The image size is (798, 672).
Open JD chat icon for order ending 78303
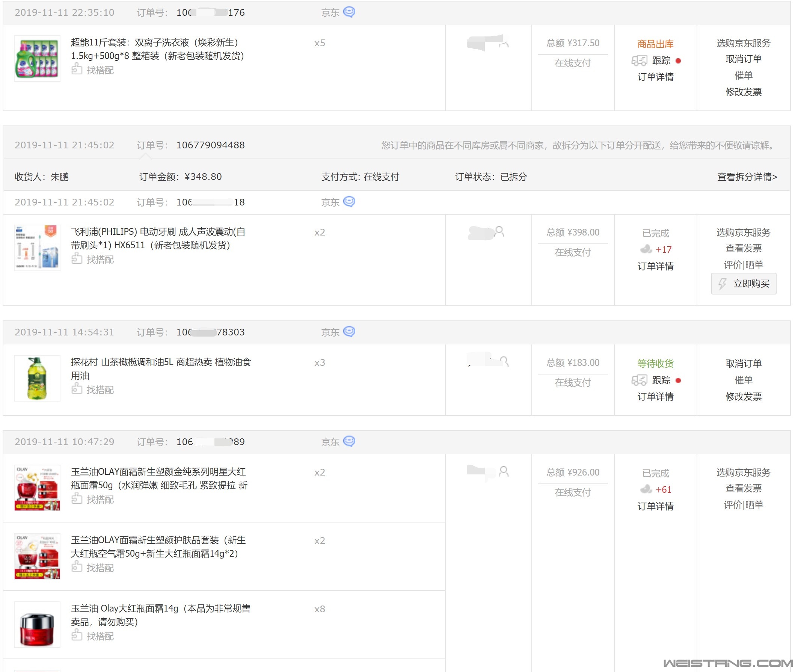pyautogui.click(x=349, y=331)
